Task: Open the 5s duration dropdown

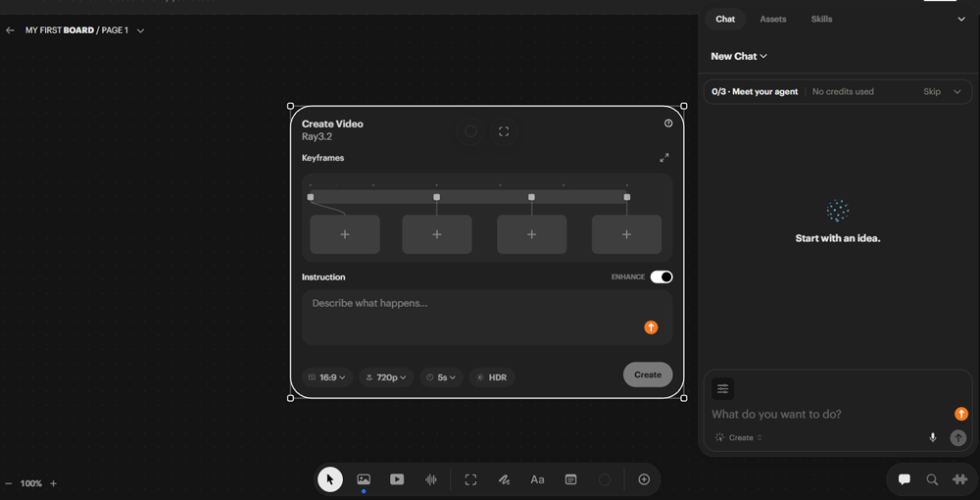Action: click(x=442, y=377)
